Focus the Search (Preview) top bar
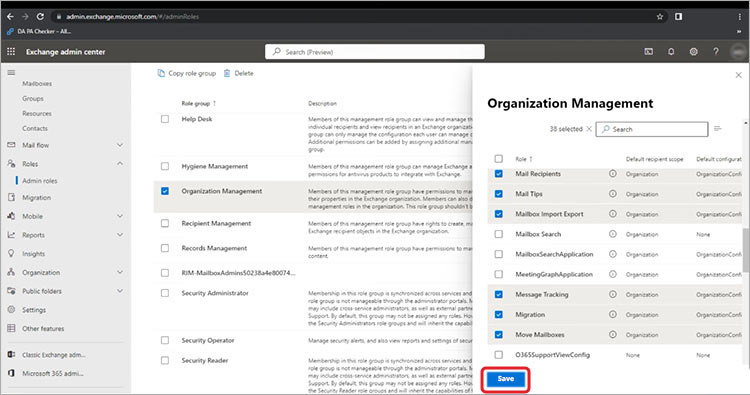 [375, 52]
